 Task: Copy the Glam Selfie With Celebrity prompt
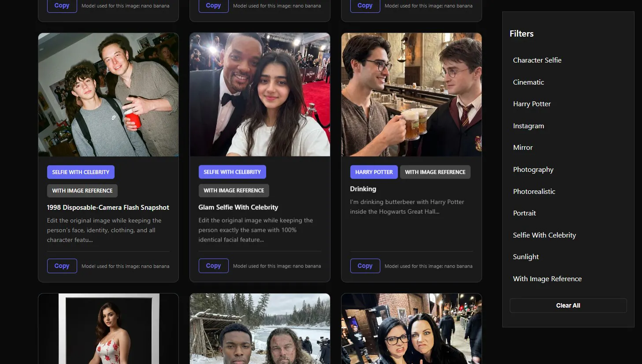(213, 266)
